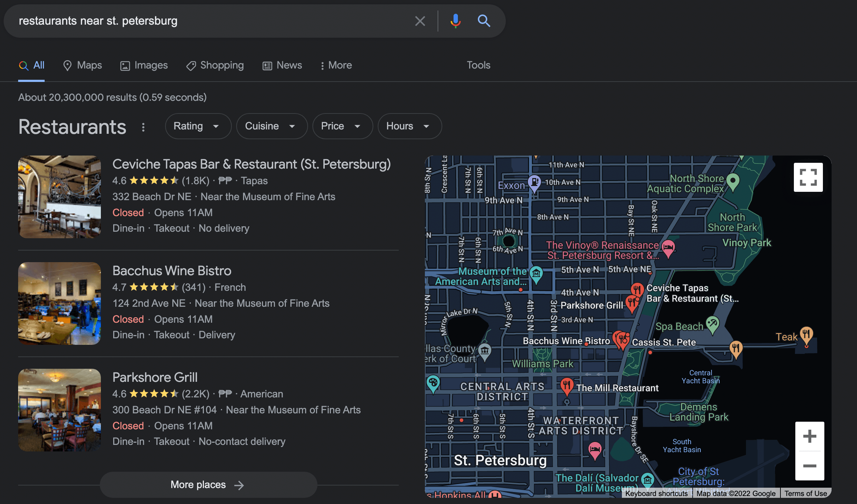Select the North Shore Aquatic Complex map pin
The image size is (857, 504).
point(733,182)
